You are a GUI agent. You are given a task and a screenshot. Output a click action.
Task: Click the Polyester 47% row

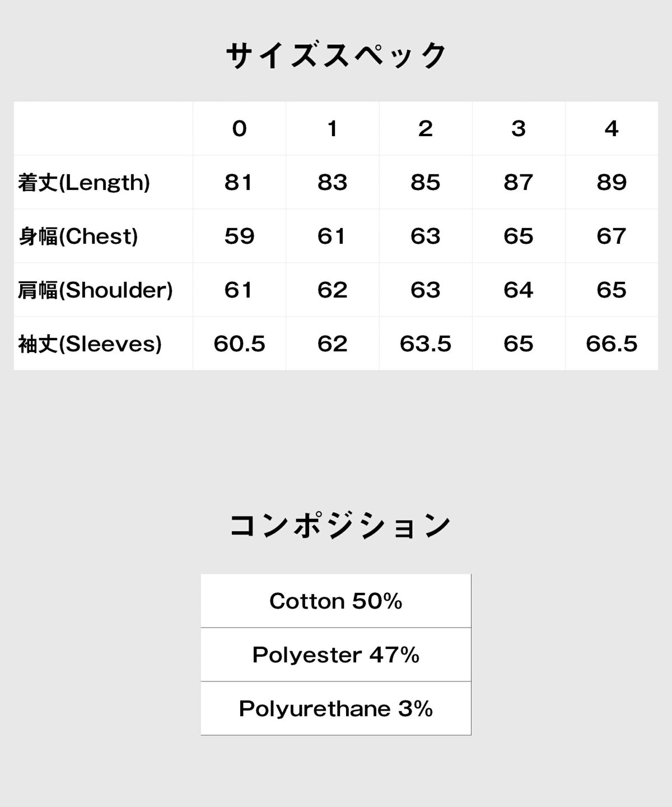[x=336, y=655]
